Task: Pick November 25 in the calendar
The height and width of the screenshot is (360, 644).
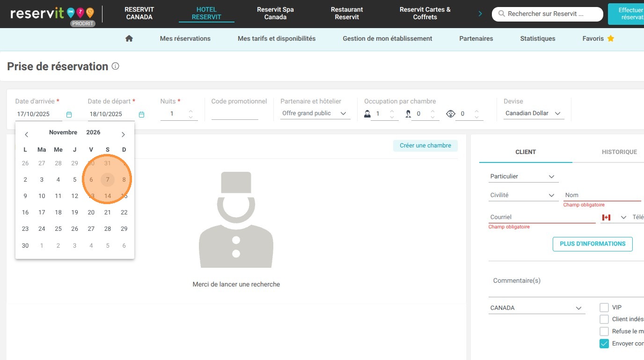Action: [58, 229]
